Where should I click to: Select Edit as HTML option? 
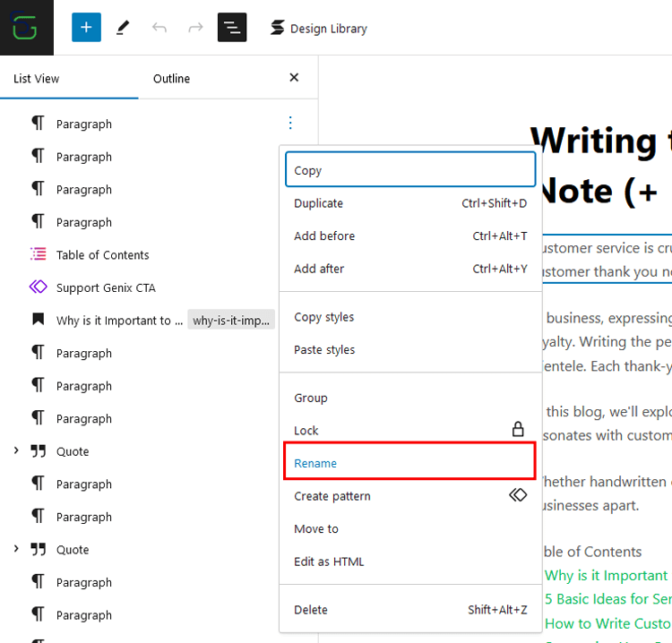(x=410, y=562)
